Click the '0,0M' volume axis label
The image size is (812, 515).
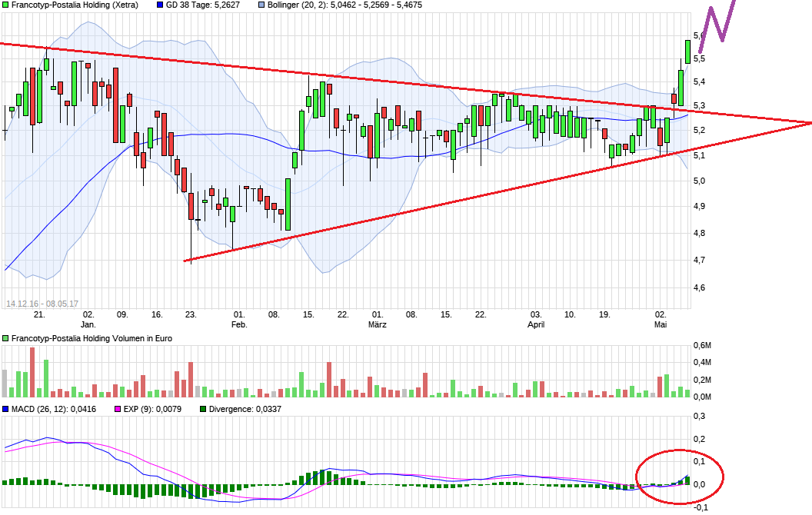702,397
